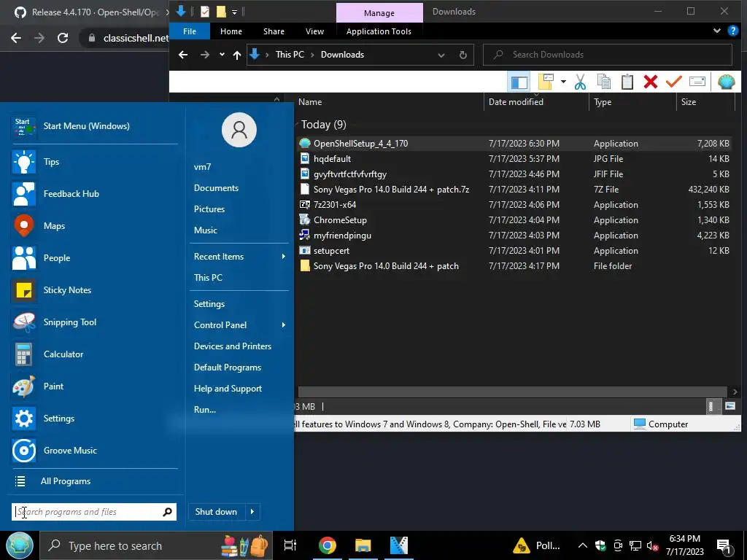Click the Paste clipboard icon
This screenshot has width=747, height=560.
coord(627,82)
